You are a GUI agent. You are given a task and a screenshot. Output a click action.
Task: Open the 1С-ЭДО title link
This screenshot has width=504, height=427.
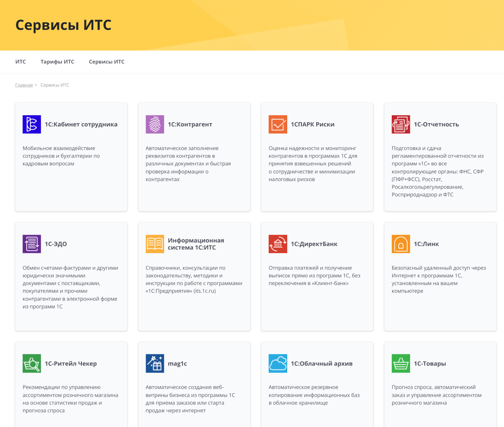click(x=56, y=244)
